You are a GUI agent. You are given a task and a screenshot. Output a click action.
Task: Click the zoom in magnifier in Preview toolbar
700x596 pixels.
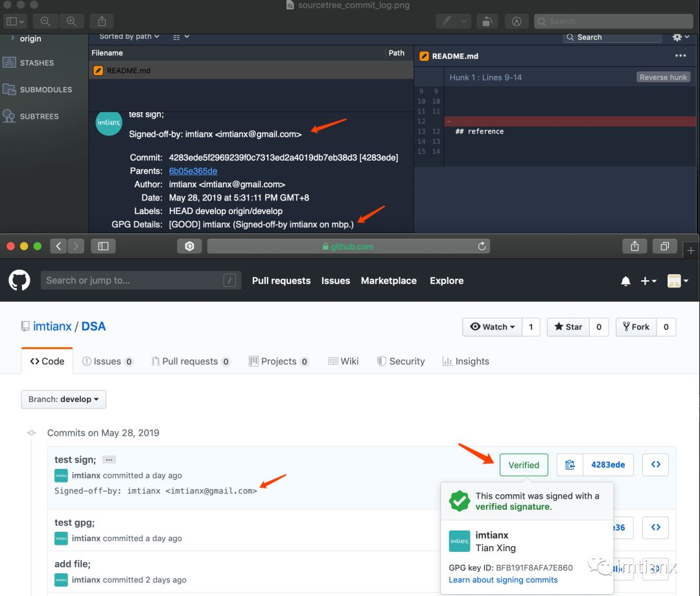[71, 21]
